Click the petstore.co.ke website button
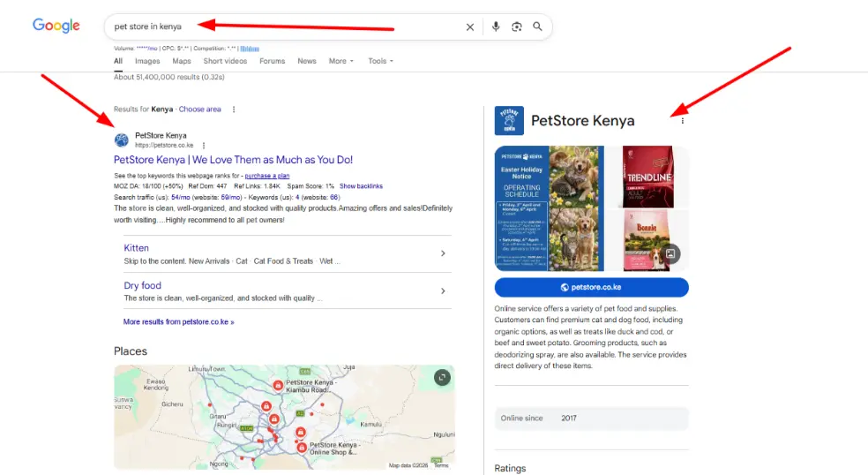 coord(591,287)
